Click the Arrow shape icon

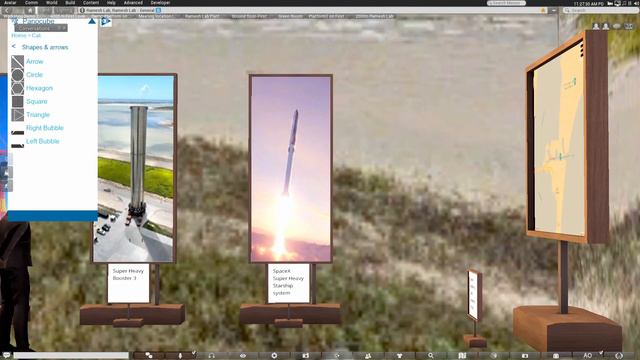pyautogui.click(x=17, y=62)
